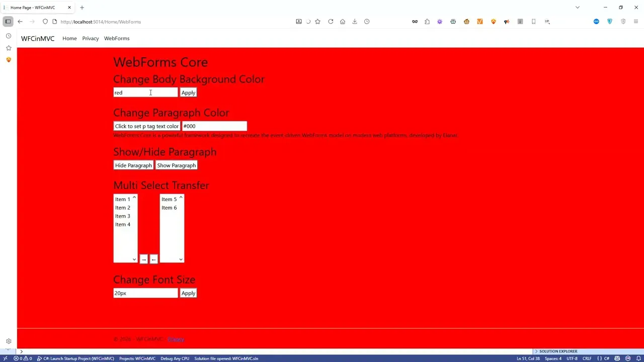Open sidebar history clock icon
Viewport: 644px width, 362px height.
point(9,36)
